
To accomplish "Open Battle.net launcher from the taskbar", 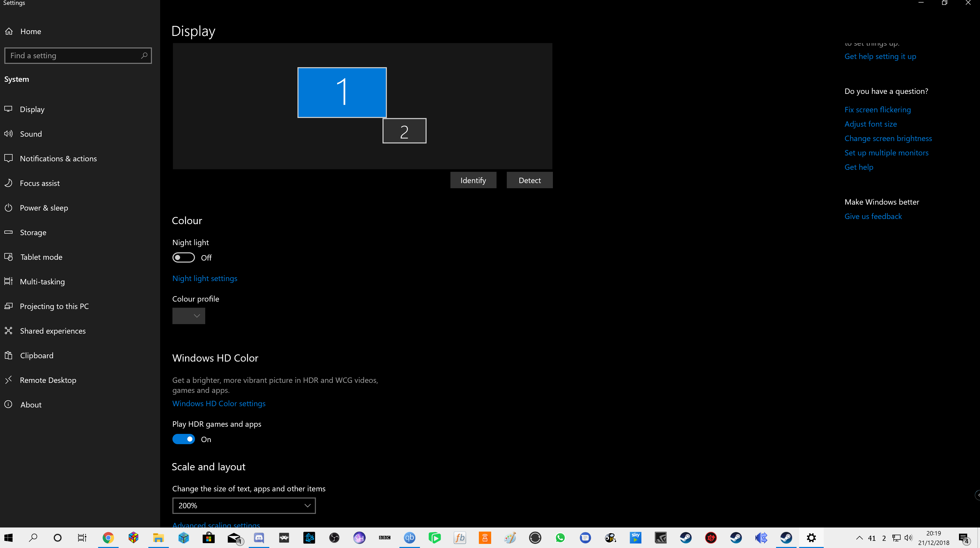I will coord(309,538).
